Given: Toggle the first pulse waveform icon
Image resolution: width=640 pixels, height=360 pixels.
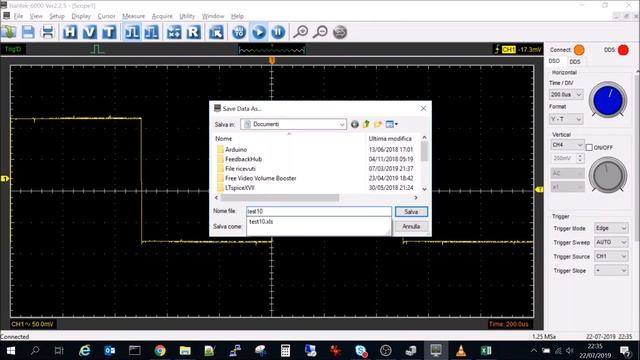Looking at the screenshot, I should click(x=132, y=32).
